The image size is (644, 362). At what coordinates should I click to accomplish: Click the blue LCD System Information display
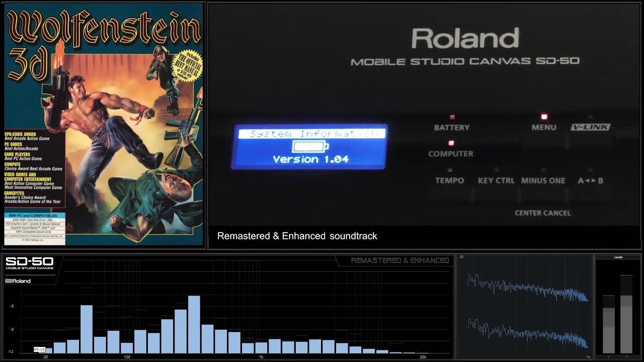310,146
